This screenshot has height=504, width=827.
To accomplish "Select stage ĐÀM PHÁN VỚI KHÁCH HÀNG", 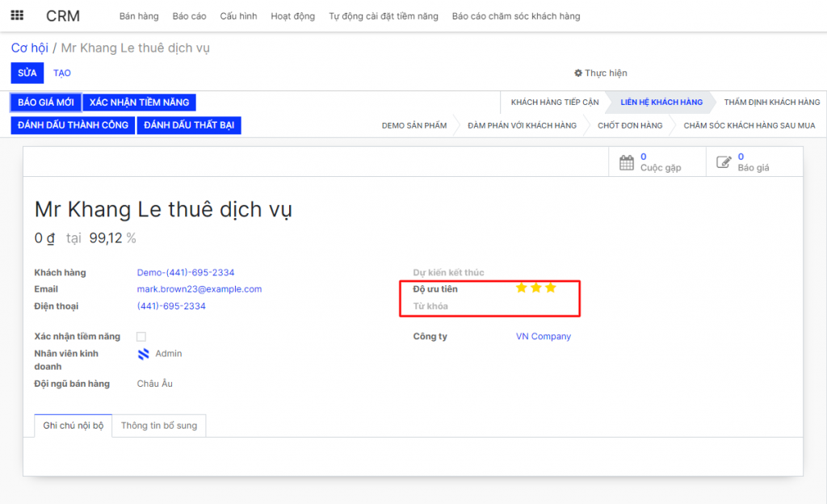I will pyautogui.click(x=523, y=125).
